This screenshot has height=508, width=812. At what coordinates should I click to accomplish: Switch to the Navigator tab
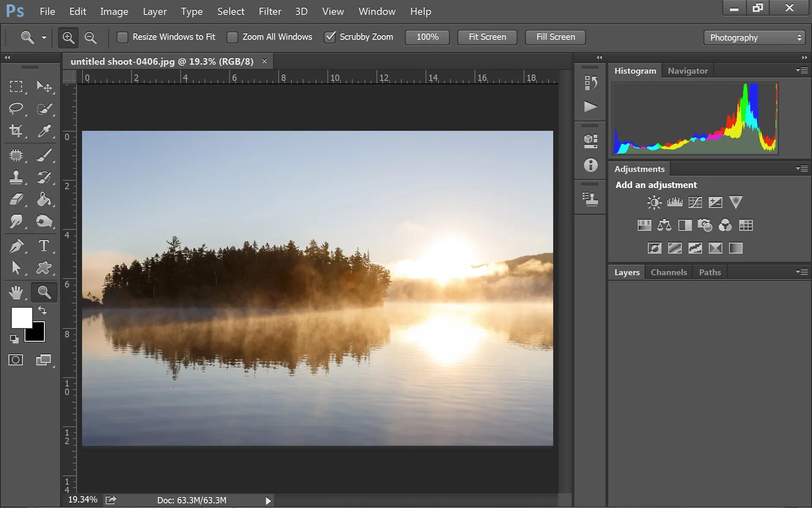point(688,70)
